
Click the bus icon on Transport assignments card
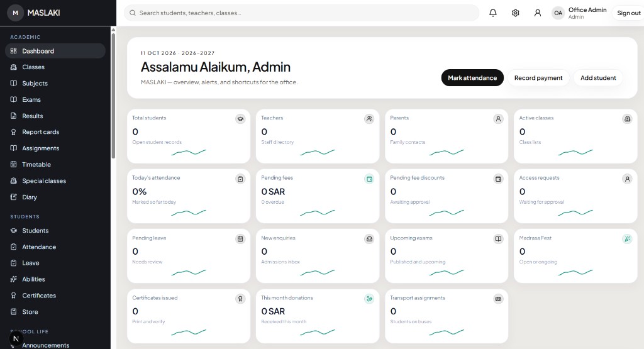pos(498,299)
